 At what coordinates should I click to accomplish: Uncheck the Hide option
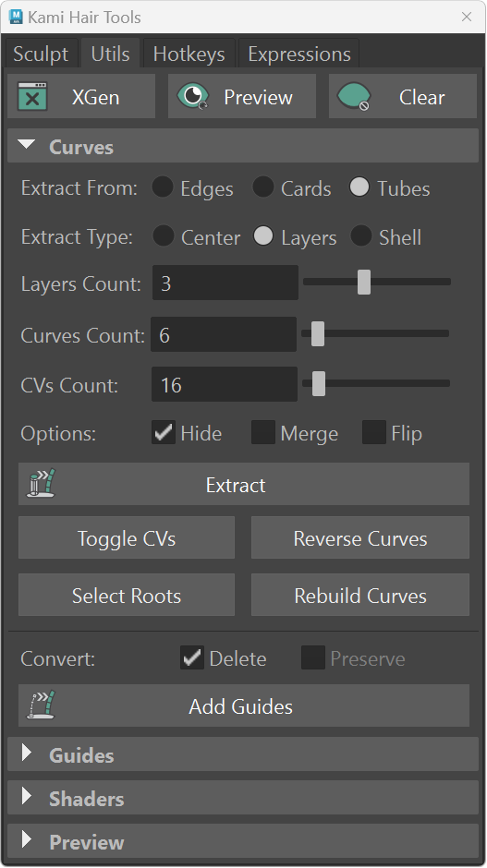pyautogui.click(x=164, y=432)
